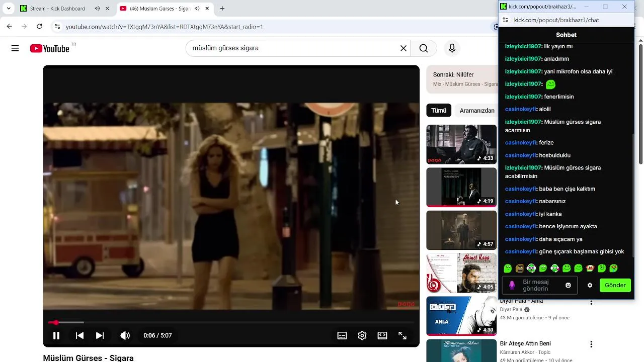Image resolution: width=644 pixels, height=362 pixels.
Task: Open video player settings gear
Action: [x=362, y=335]
